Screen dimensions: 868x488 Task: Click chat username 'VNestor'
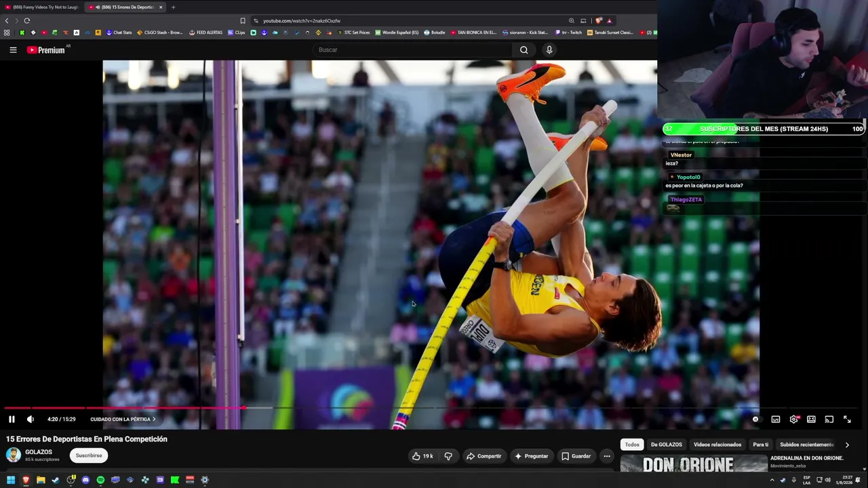[x=681, y=155]
